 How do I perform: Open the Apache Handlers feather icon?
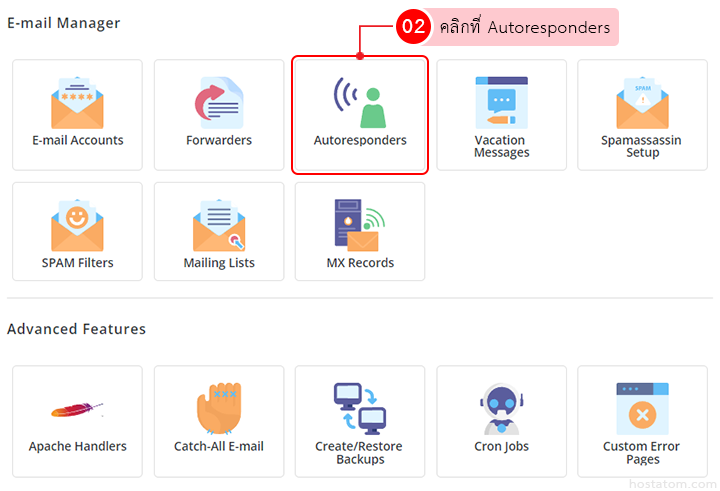(77, 409)
